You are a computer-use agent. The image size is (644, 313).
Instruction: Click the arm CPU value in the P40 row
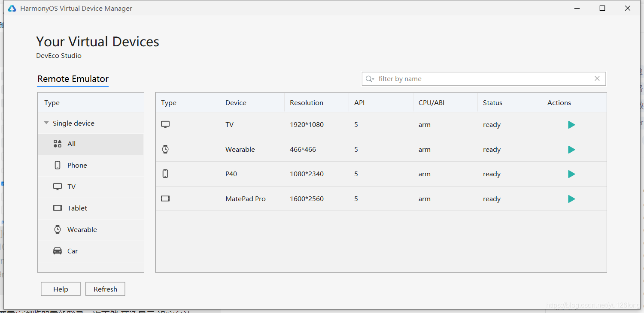[x=424, y=174]
